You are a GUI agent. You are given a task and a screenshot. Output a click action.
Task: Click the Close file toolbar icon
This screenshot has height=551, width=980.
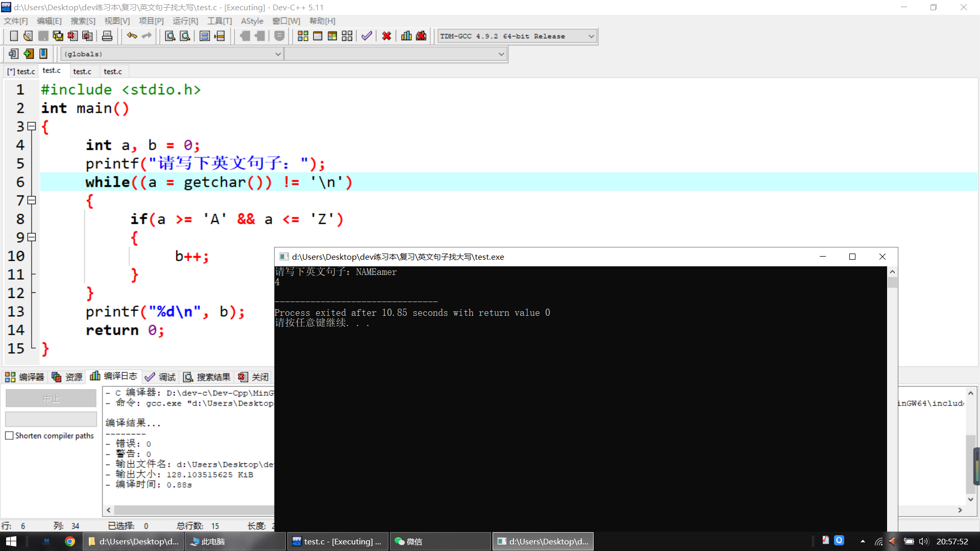73,36
